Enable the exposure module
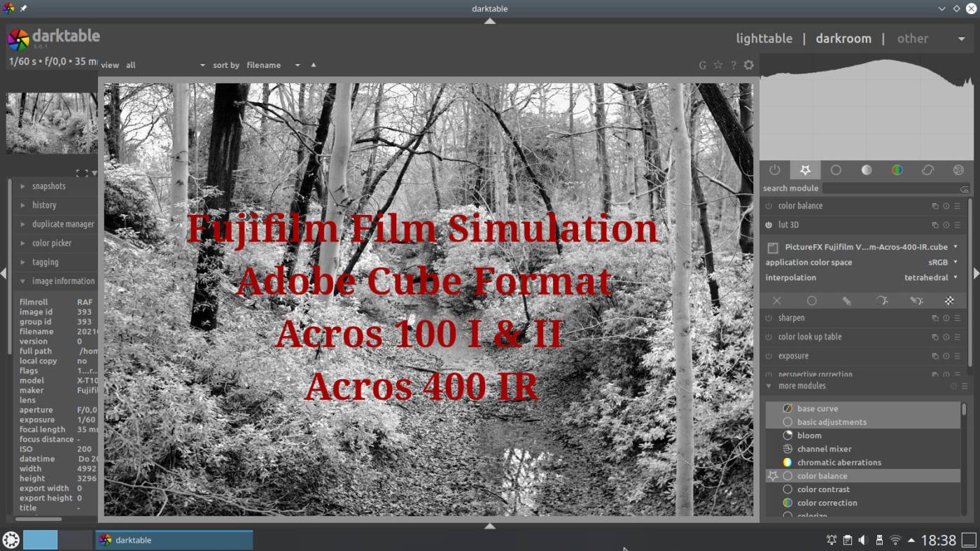The image size is (980, 551). 769,356
